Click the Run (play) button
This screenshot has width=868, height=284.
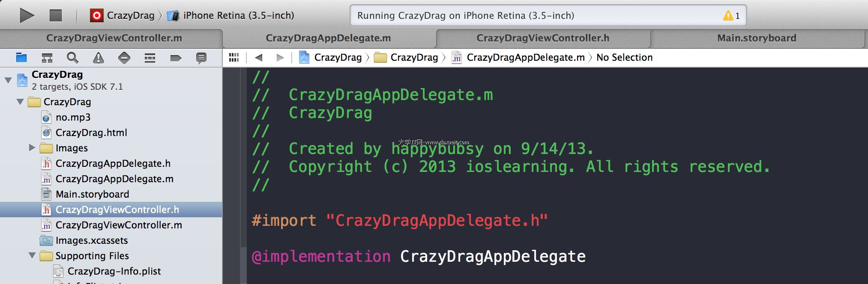[x=27, y=15]
